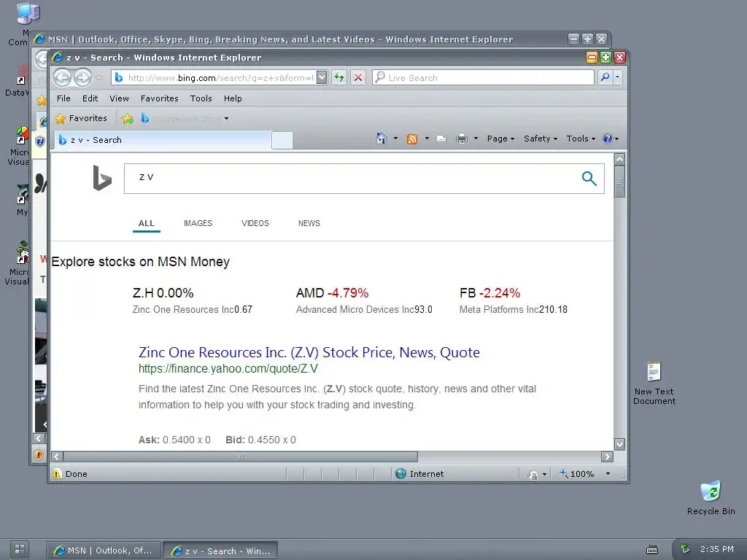Click the Z.H Zinc One Resources stock

pos(192,300)
